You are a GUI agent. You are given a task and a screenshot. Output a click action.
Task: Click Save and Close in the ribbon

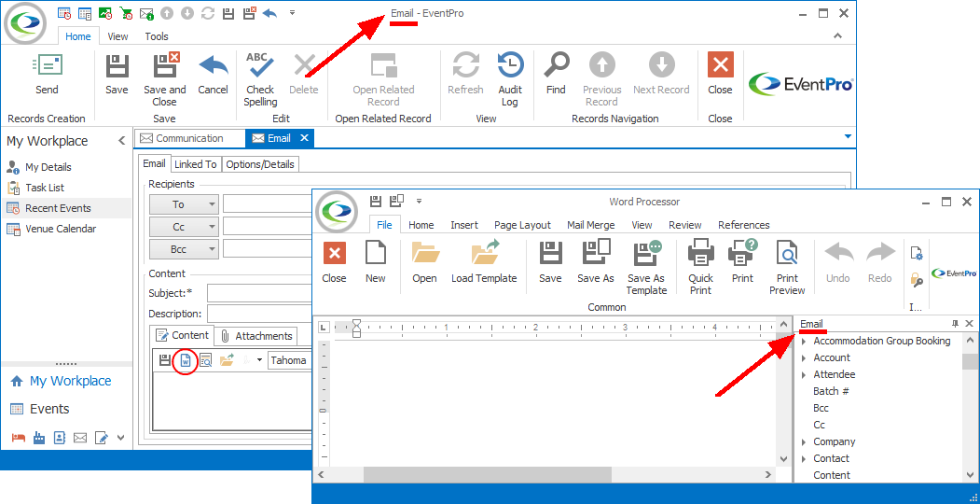tap(165, 79)
